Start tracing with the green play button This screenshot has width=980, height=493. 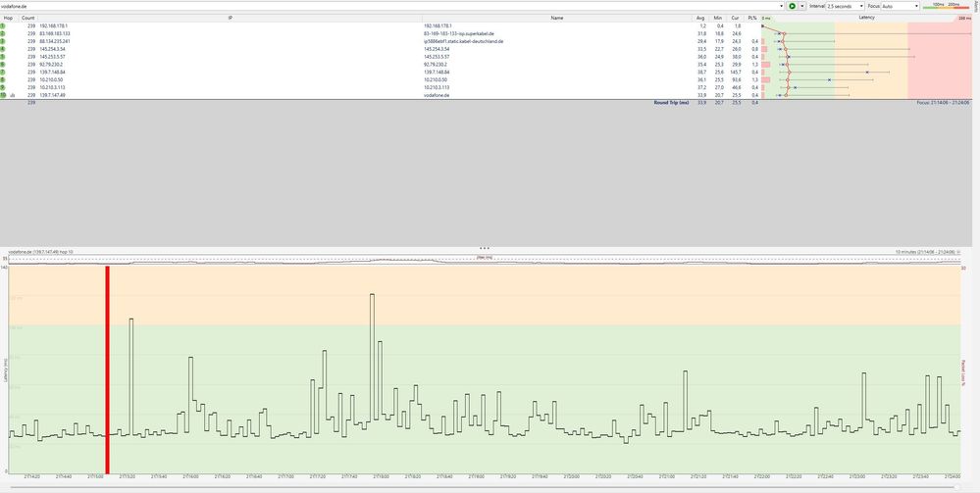pyautogui.click(x=792, y=6)
